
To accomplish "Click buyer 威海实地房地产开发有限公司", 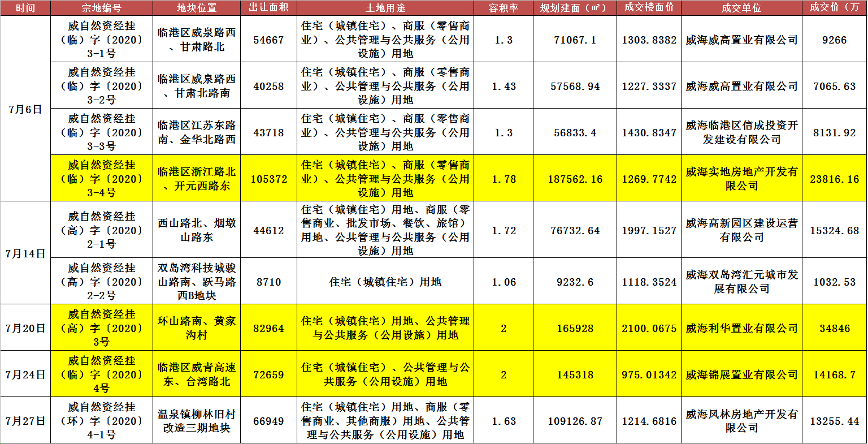I will (x=742, y=179).
